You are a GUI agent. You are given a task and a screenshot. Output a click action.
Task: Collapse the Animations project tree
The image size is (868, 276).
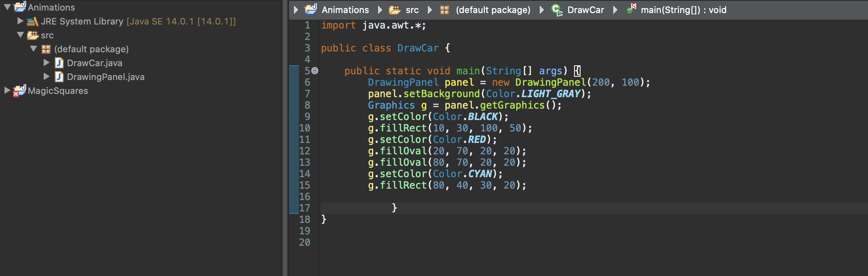[7, 7]
